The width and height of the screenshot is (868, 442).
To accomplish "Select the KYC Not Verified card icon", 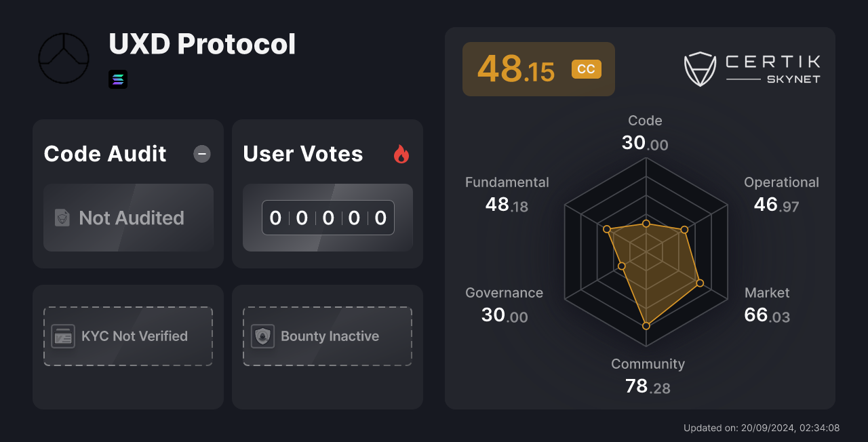I will pos(62,336).
